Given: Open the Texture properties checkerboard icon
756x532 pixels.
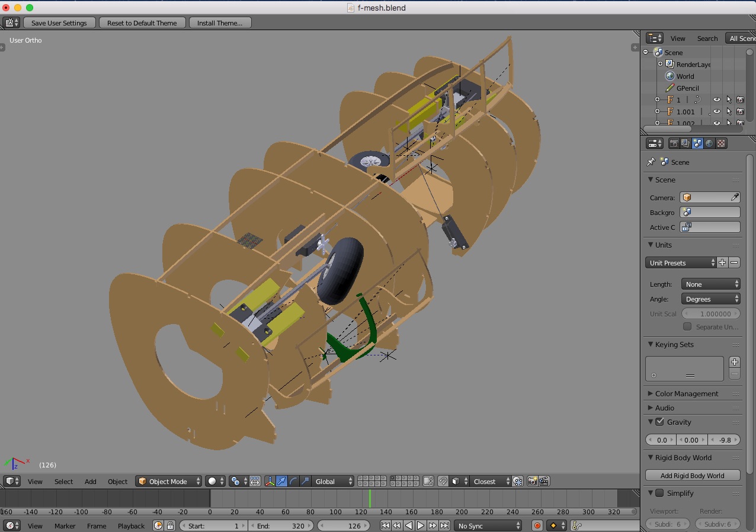Looking at the screenshot, I should click(x=721, y=143).
